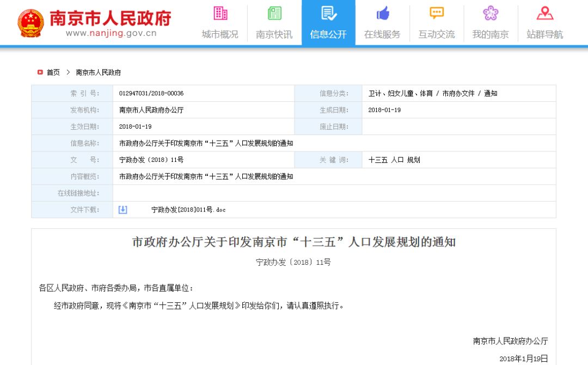Select the 信息名称 title value
This screenshot has height=365, width=588.
(x=206, y=143)
